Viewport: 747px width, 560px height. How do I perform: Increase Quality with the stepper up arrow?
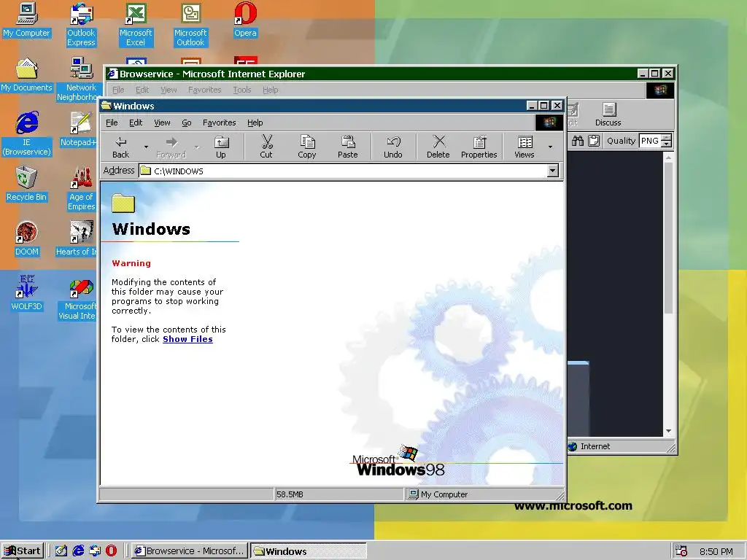click(667, 137)
